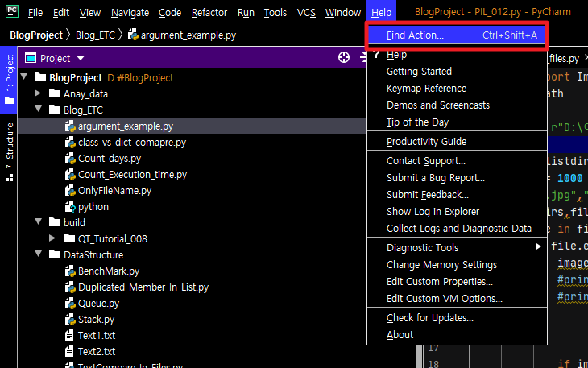Select Change Memory Settings
Viewport: 588px width, 368px height.
[458, 265]
